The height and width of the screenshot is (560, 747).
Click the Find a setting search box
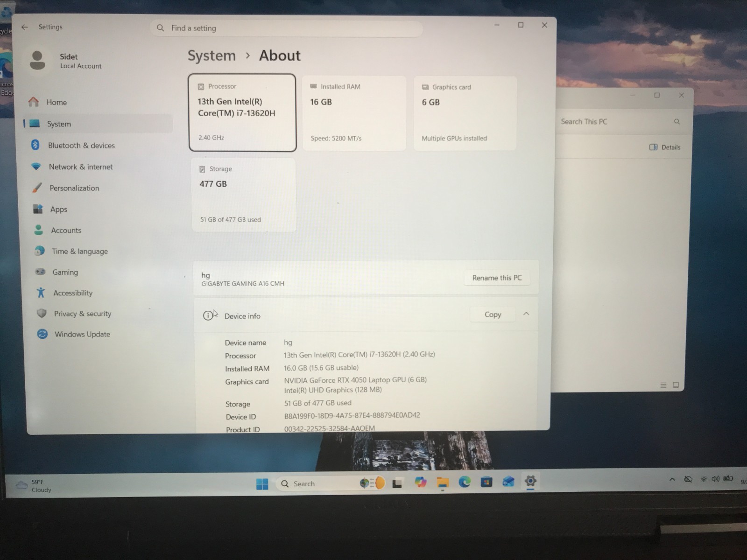tap(287, 28)
